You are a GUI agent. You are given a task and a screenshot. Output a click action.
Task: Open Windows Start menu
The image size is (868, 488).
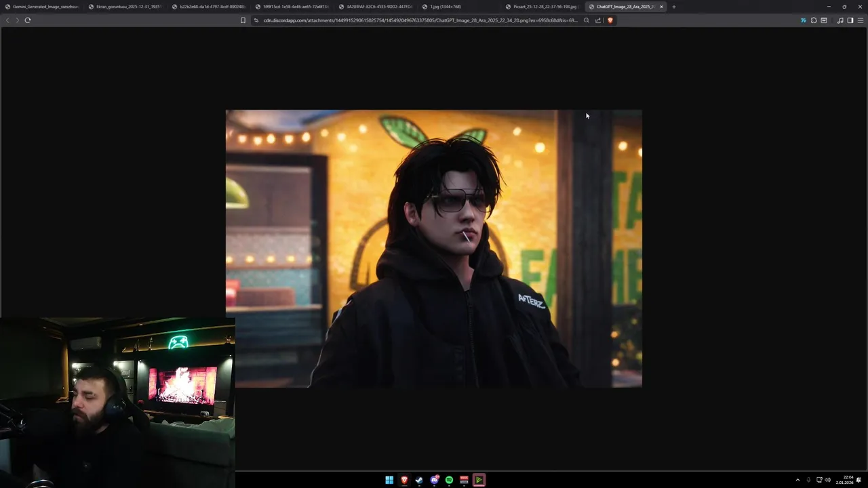(389, 480)
